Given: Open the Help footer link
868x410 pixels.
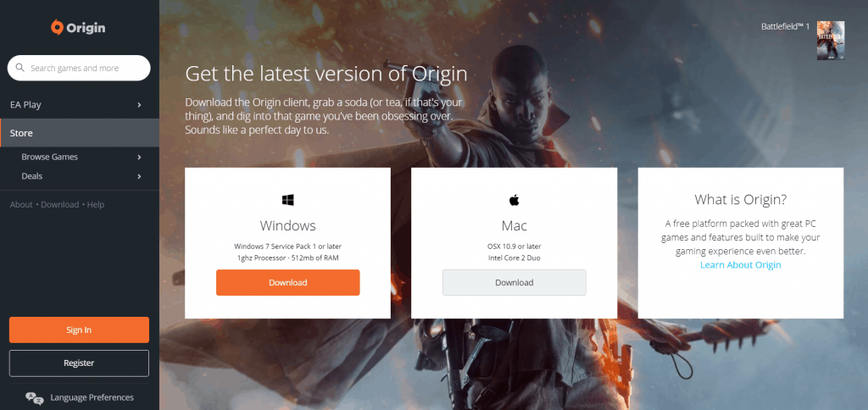Looking at the screenshot, I should pos(95,205).
